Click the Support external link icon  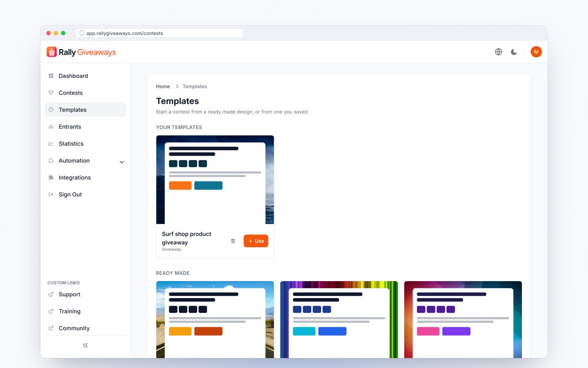tap(51, 294)
